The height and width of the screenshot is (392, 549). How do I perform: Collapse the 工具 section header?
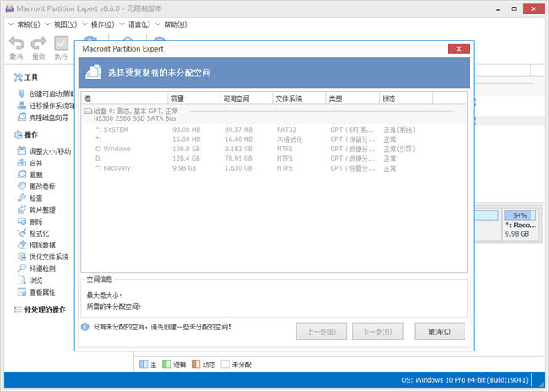coord(31,78)
